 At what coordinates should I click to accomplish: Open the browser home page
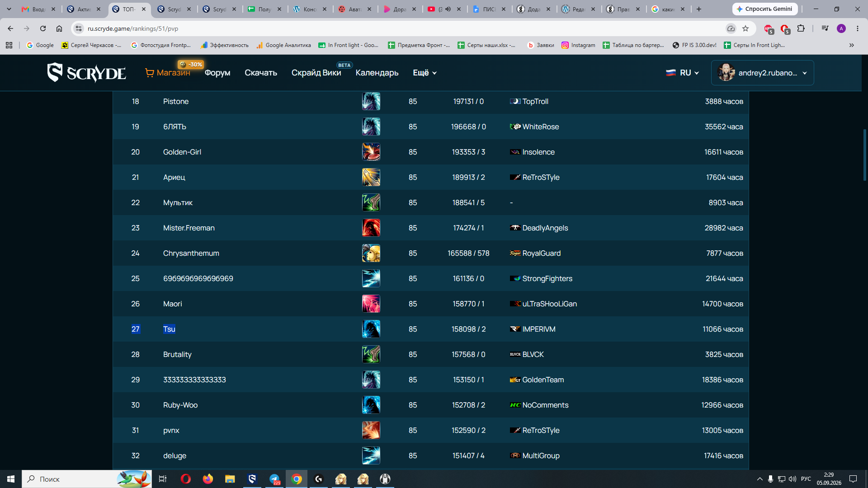59,28
